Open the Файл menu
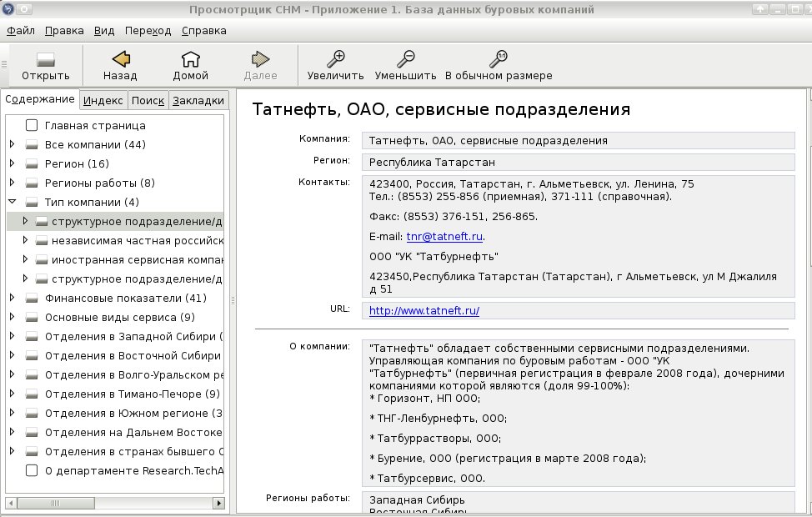812x517 pixels. (21, 31)
